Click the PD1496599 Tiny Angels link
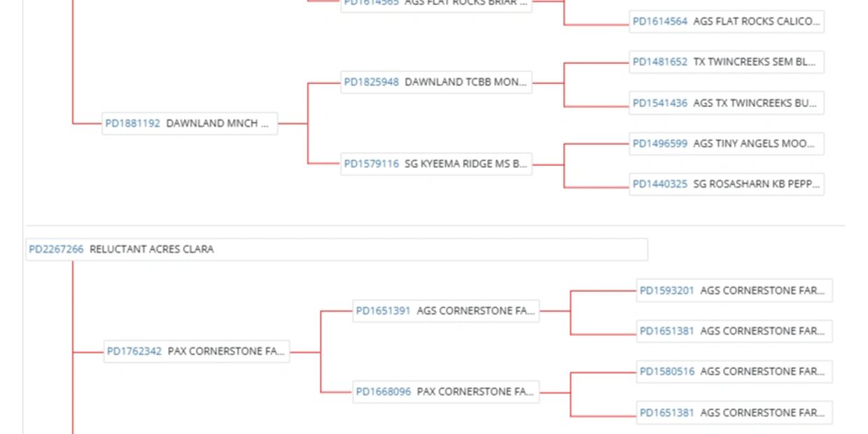 [x=659, y=143]
